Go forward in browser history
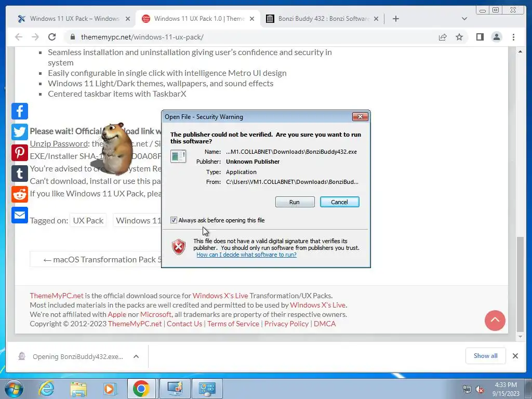This screenshot has height=399, width=532. 35,37
